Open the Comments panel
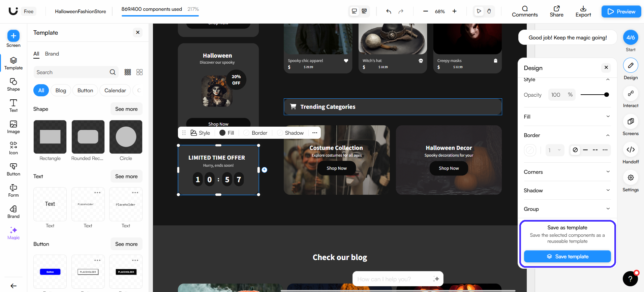The width and height of the screenshot is (644, 292). pos(525,11)
